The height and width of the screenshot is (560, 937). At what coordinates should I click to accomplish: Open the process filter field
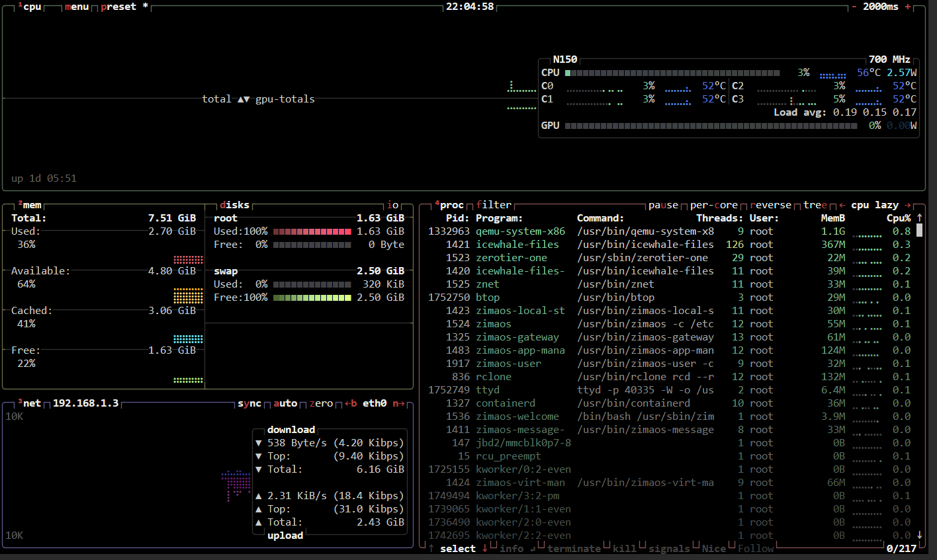[x=494, y=205]
